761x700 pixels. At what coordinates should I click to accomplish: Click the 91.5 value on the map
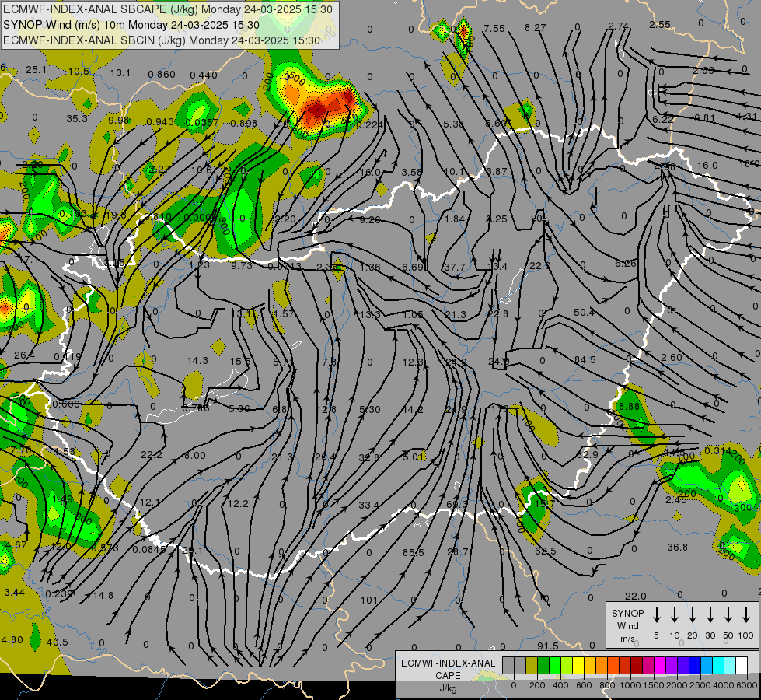click(x=547, y=646)
